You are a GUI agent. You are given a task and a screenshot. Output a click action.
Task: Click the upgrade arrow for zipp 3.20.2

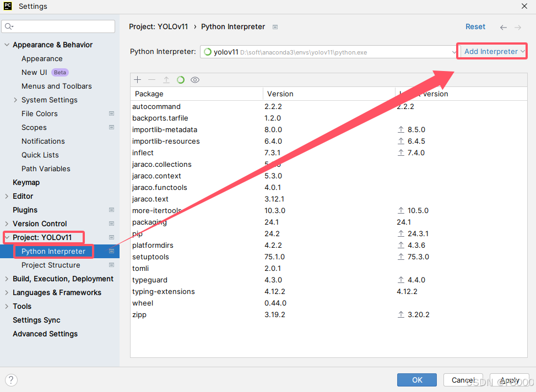tap(401, 314)
